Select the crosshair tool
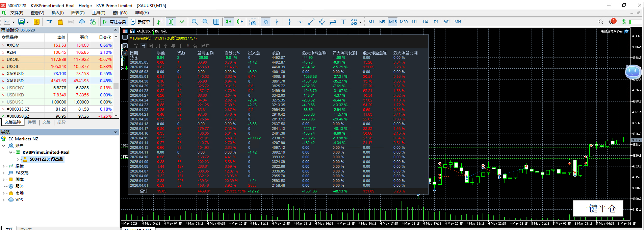 (x=277, y=22)
